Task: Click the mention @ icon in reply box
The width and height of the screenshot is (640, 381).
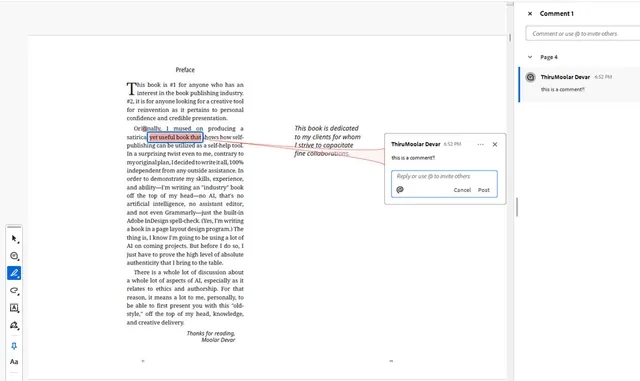Action: [x=400, y=189]
